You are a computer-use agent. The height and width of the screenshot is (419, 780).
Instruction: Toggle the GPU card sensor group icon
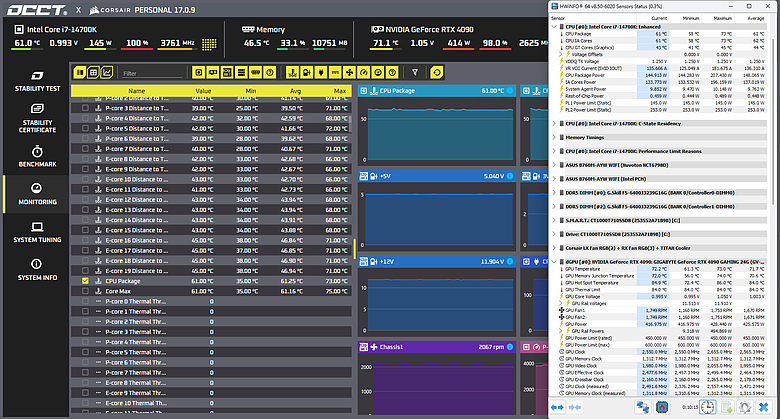click(x=213, y=73)
